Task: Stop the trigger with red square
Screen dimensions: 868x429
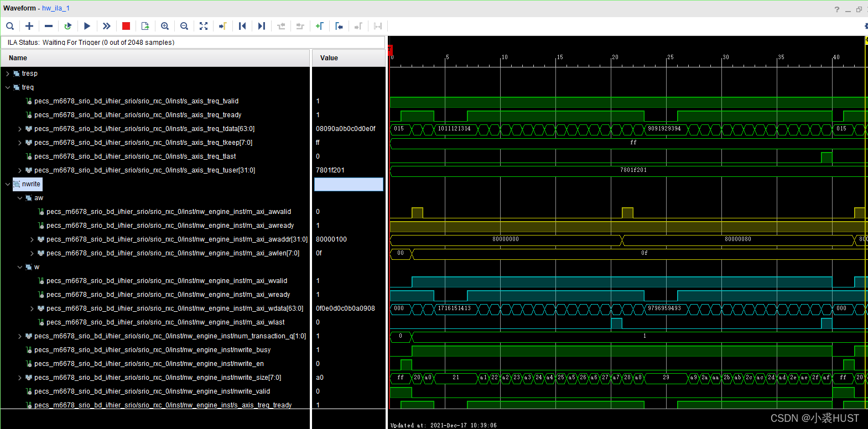Action: point(126,26)
